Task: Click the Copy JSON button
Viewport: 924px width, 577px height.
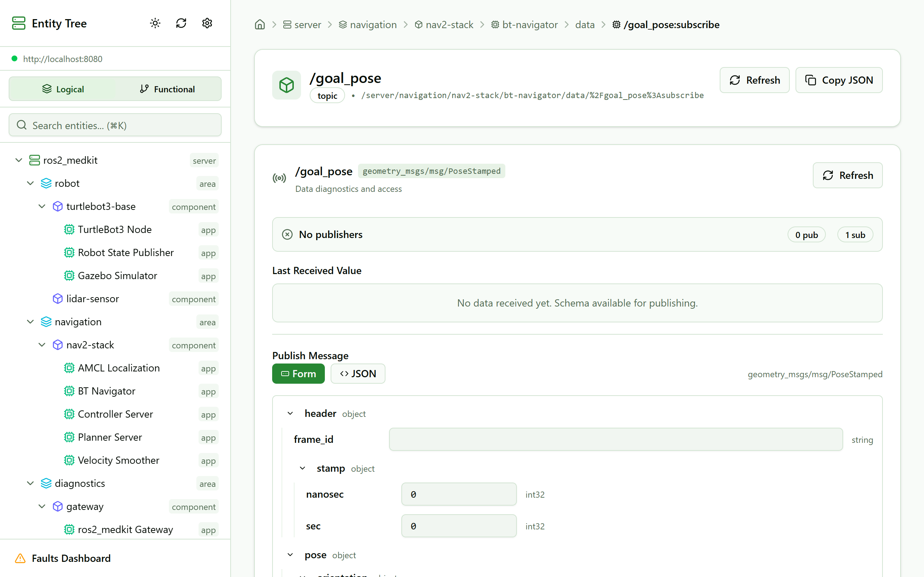Action: [x=839, y=80]
